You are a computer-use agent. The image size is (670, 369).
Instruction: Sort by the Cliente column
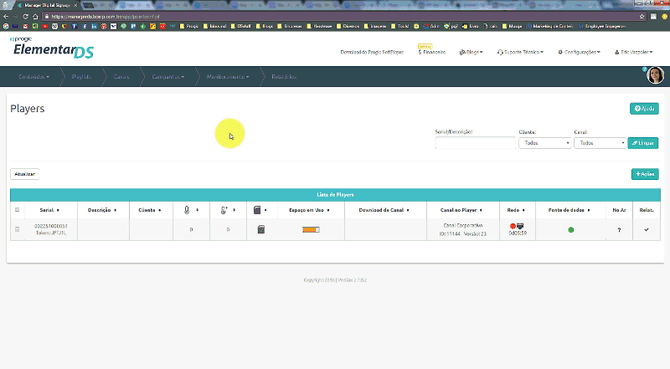pyautogui.click(x=150, y=210)
